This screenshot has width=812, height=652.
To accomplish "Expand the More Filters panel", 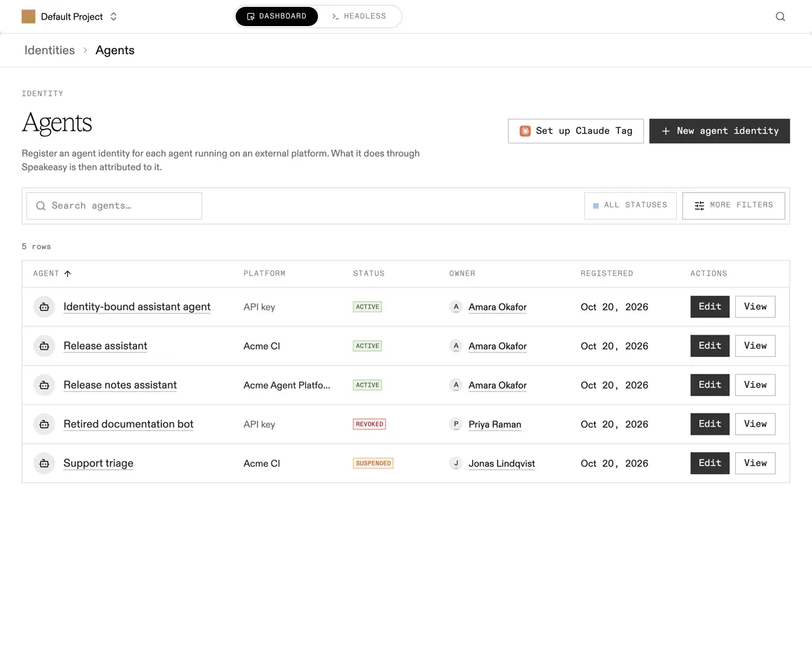I will point(733,206).
